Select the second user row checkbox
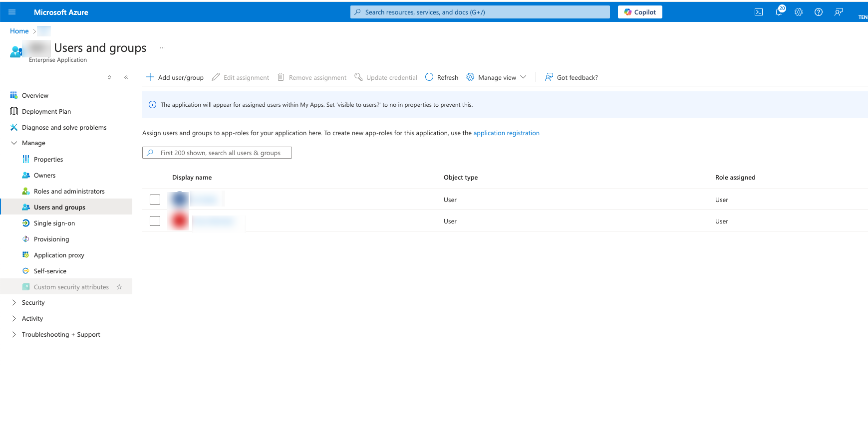This screenshot has height=425, width=868. [155, 221]
